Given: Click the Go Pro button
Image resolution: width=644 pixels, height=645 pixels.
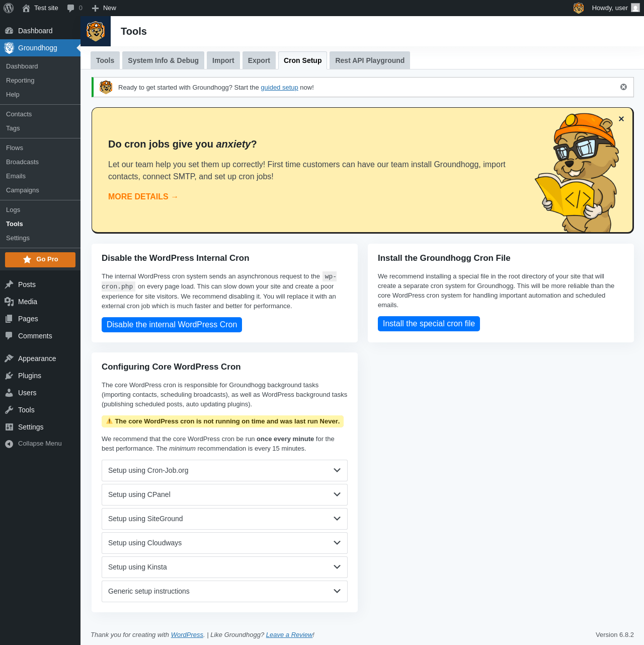Looking at the screenshot, I should pyautogui.click(x=40, y=260).
